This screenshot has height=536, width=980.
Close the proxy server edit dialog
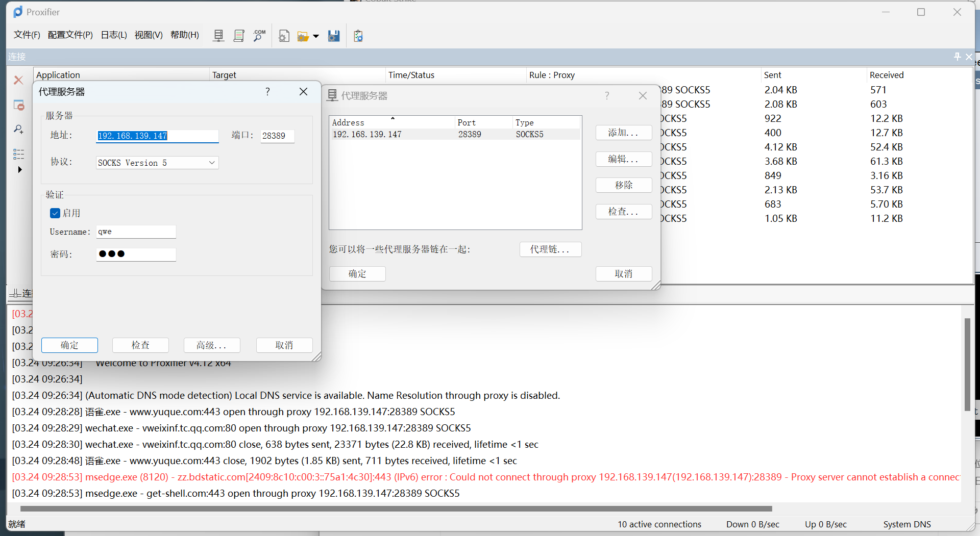pyautogui.click(x=303, y=92)
